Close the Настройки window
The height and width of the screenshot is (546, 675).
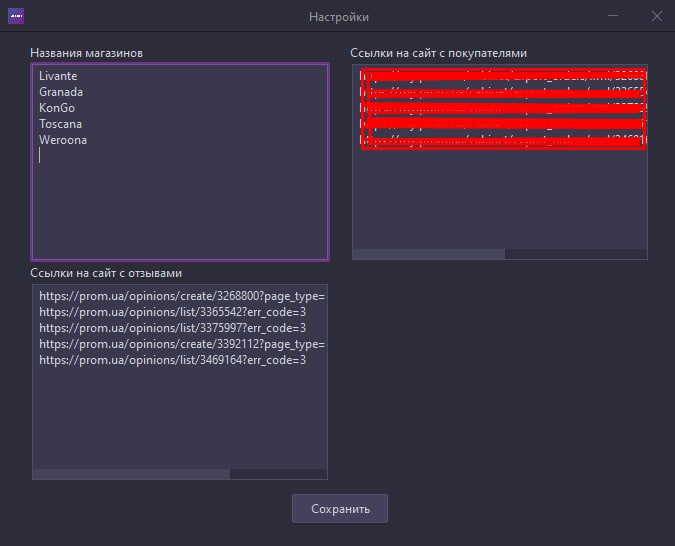(656, 16)
